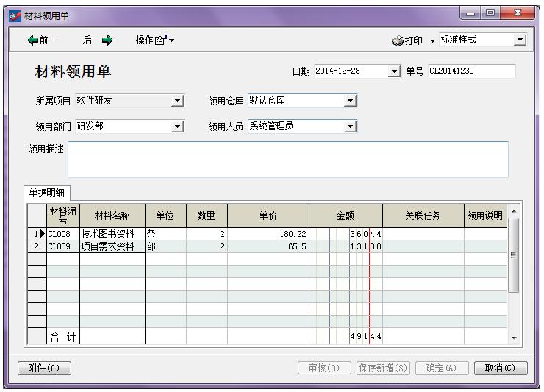Open the 日期 date picker dropdown
Viewport: 544px width, 392px height.
click(x=395, y=71)
